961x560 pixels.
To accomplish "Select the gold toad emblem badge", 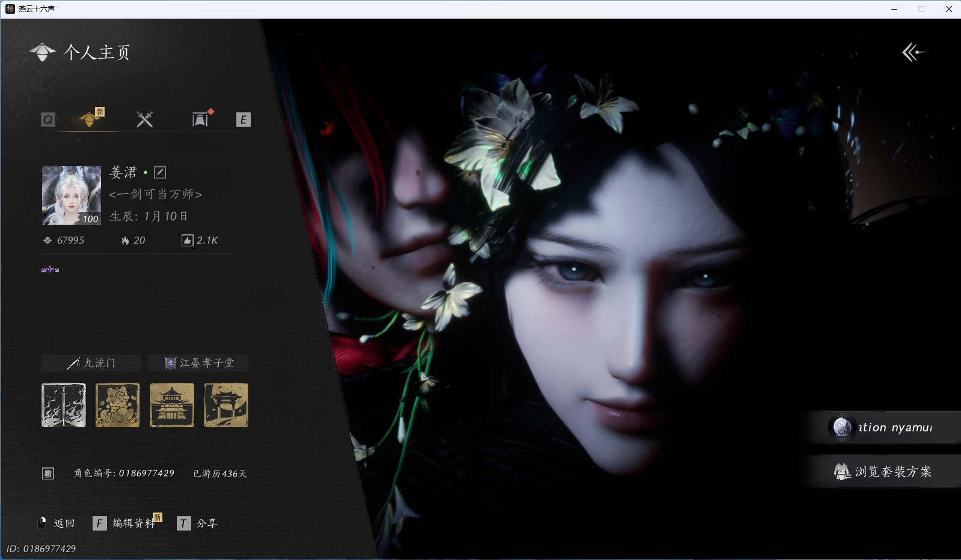I will point(117,406).
